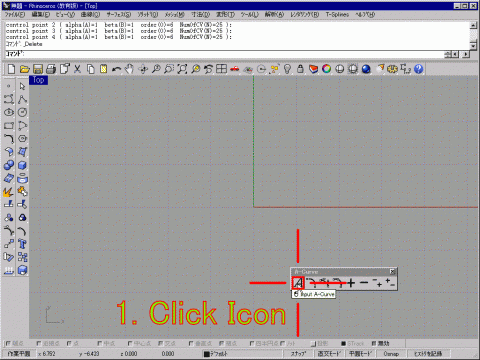Choose the Zoom window tool
The width and height of the screenshot is (480, 360).
(x=169, y=69)
